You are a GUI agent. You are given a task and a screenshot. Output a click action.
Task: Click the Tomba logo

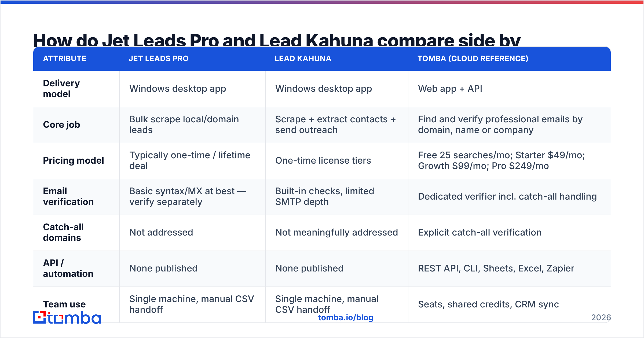click(x=67, y=317)
